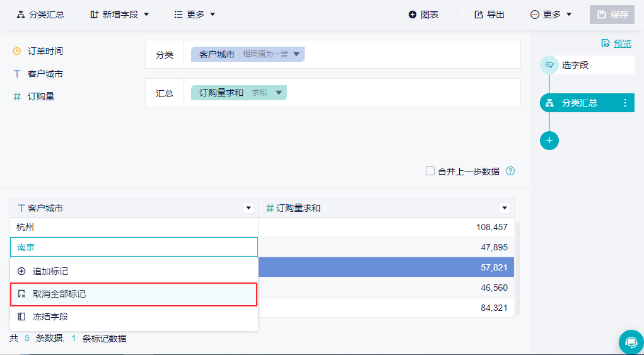
Task: Expand the 订购量求和 column header dropdown
Action: click(x=504, y=208)
